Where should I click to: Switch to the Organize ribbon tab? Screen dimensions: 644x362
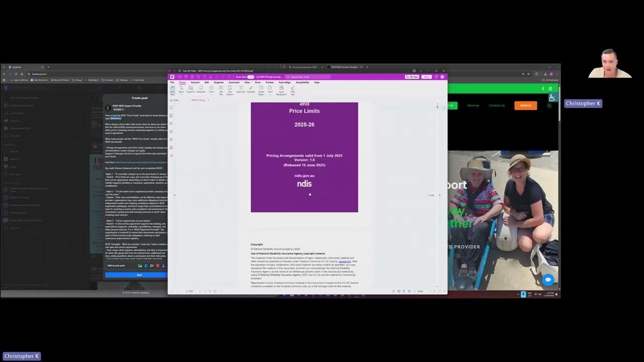[x=219, y=82]
